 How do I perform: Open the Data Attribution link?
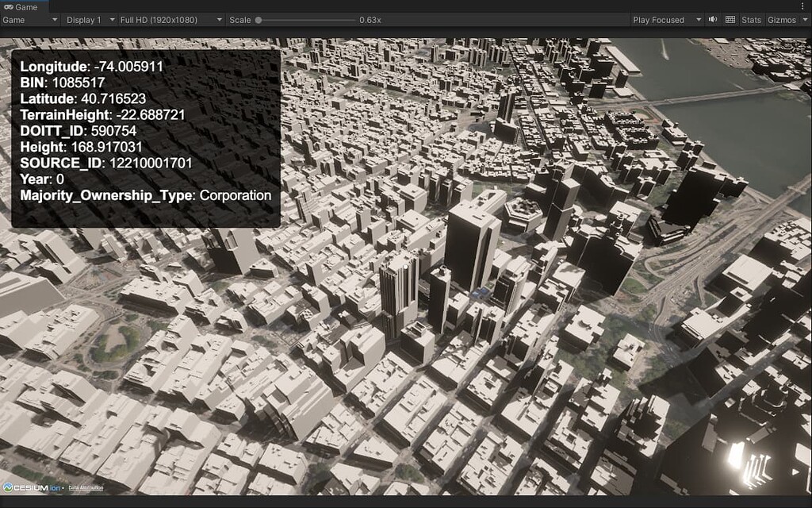86,487
